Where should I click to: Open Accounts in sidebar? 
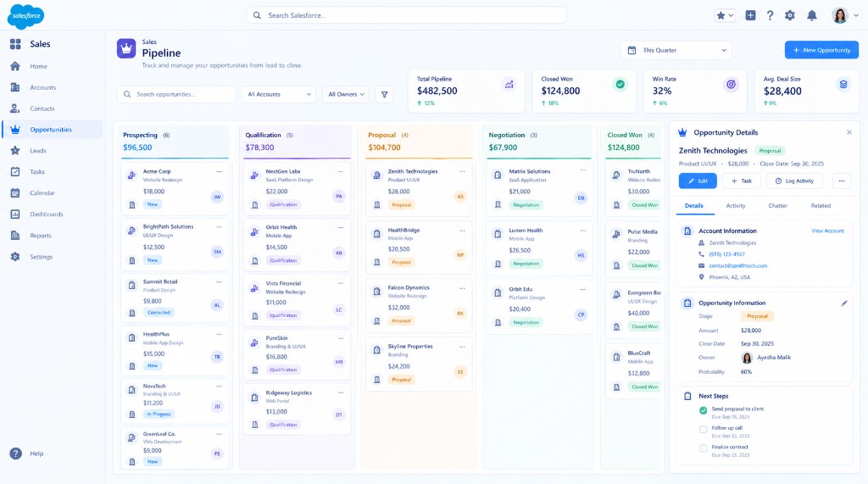(x=42, y=87)
